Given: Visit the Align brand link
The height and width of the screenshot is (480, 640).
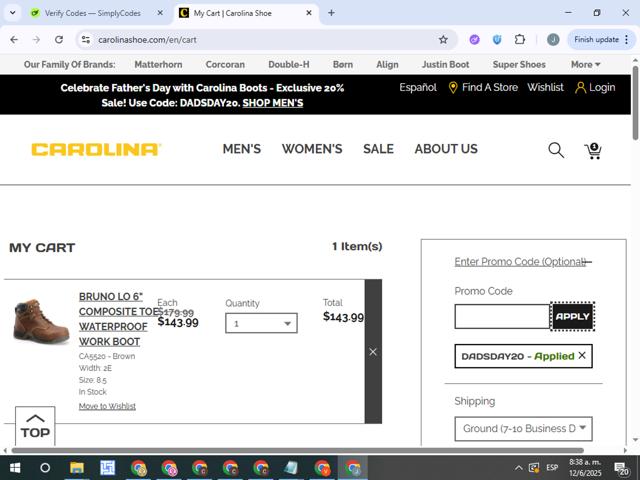Looking at the screenshot, I should (x=387, y=64).
